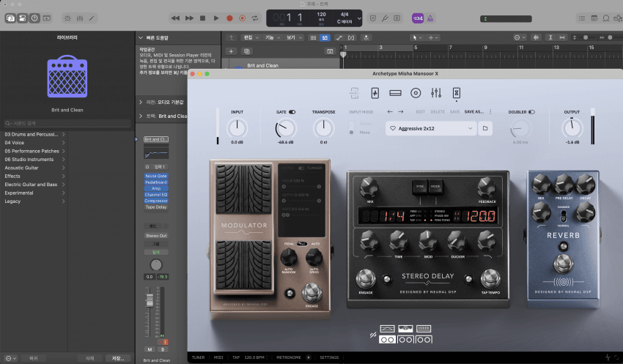Open the Tuner in plugin footer
623x364 pixels.
point(199,357)
